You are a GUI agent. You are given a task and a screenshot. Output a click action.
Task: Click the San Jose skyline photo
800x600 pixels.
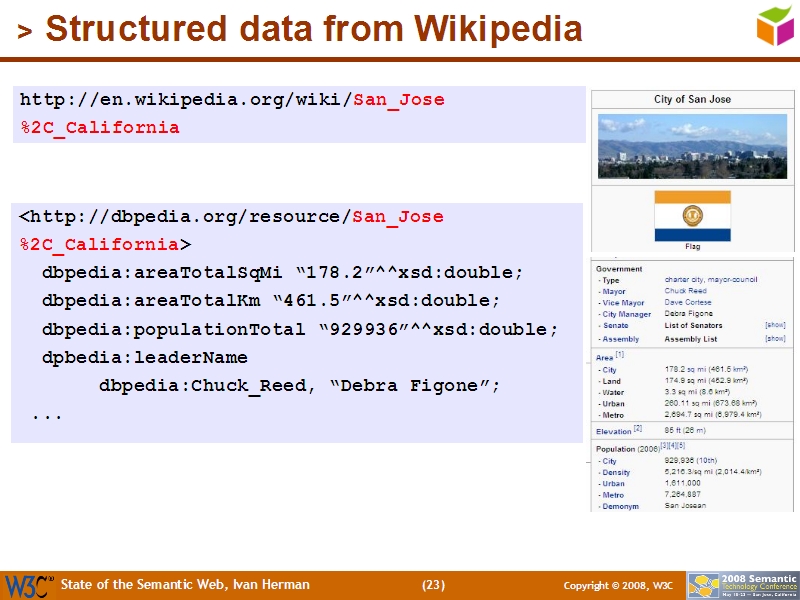692,147
